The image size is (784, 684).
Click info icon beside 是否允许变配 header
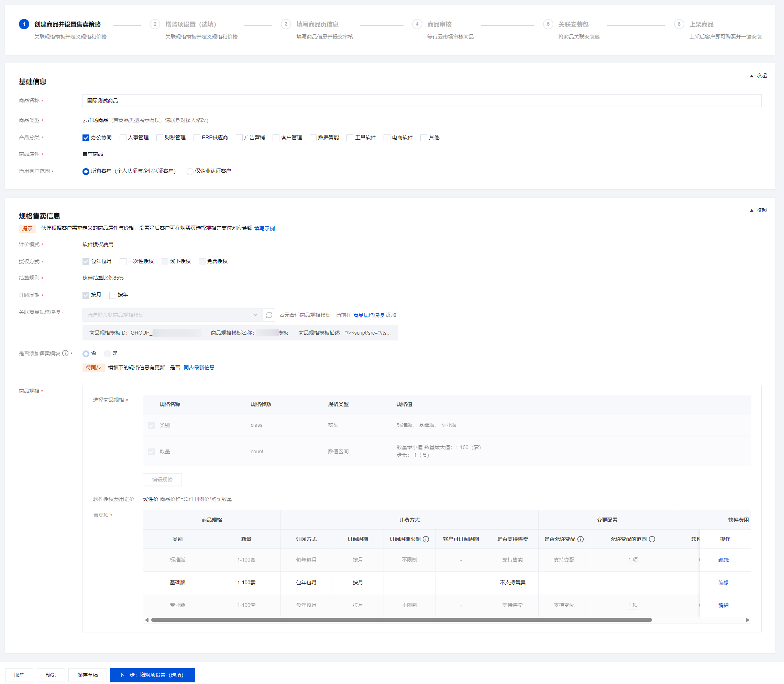click(580, 539)
